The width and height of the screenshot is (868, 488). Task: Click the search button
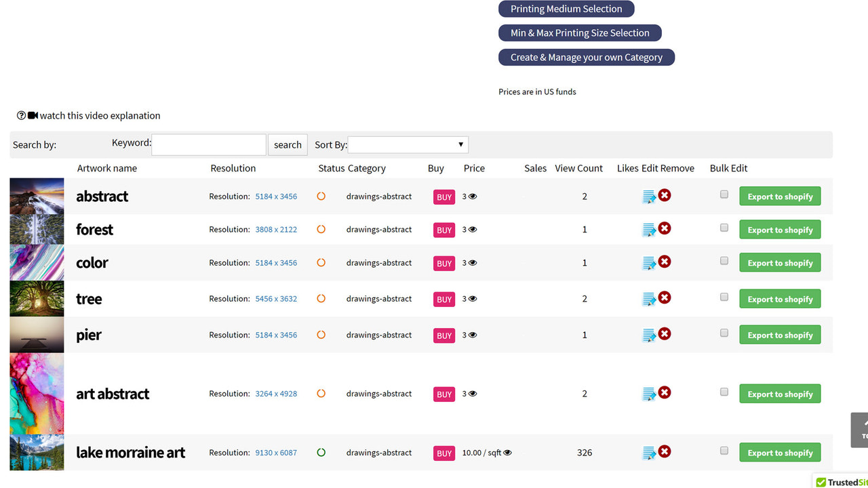click(288, 144)
